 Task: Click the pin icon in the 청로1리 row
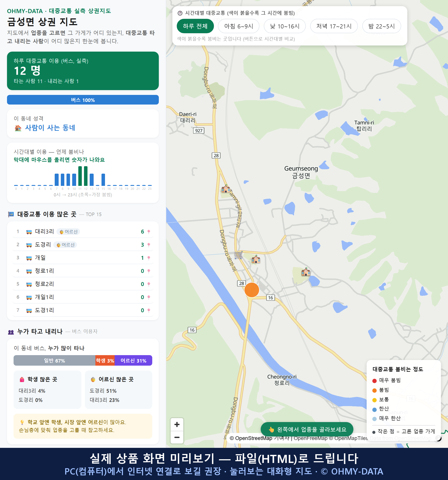coord(149,271)
